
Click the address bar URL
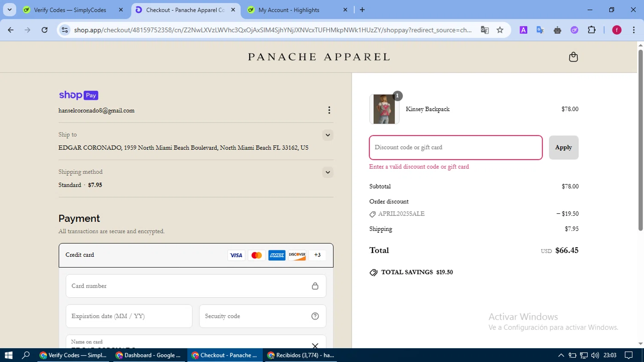coord(273,30)
